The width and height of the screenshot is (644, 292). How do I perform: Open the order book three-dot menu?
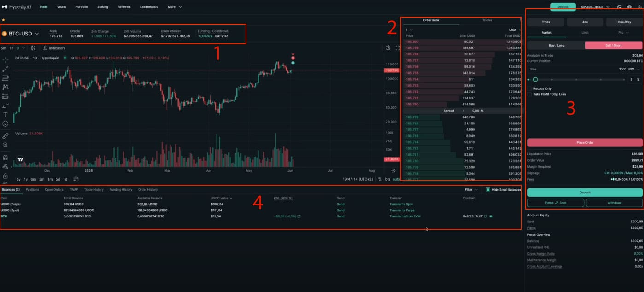click(521, 20)
